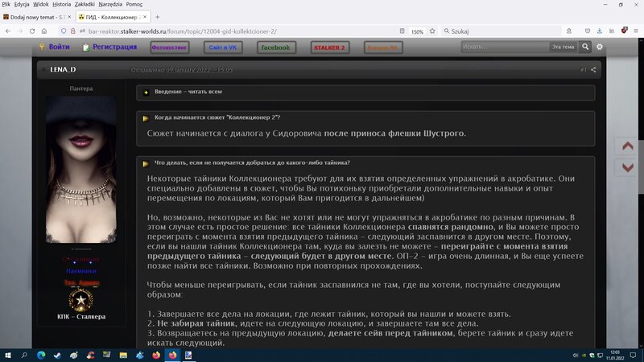Go back with the browser back arrow
The height and width of the screenshot is (362, 644).
pos(10,31)
